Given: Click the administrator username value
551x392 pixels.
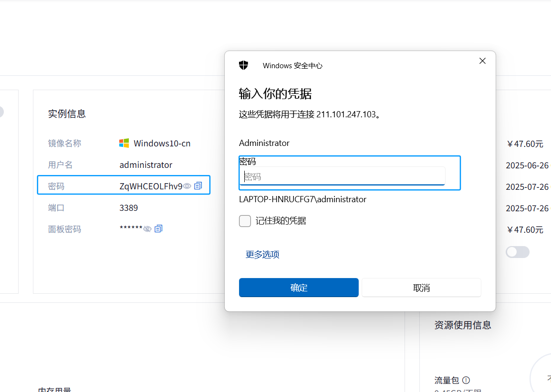Looking at the screenshot, I should (146, 165).
